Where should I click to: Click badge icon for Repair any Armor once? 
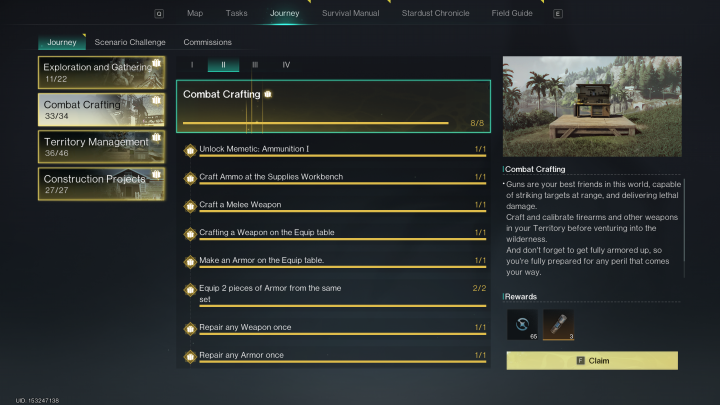click(190, 357)
